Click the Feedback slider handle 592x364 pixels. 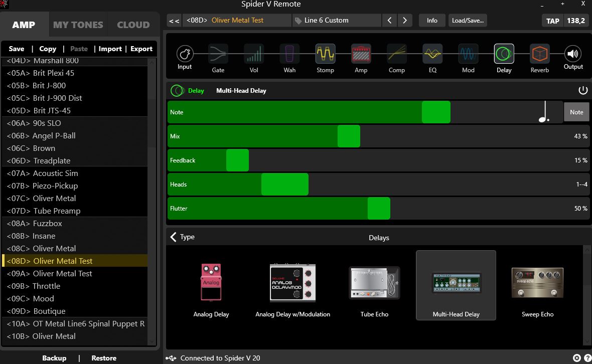(237, 160)
